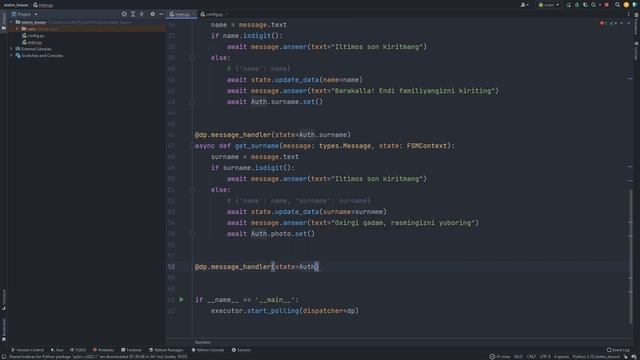Open the Python Packages tool window
This screenshot has height=360, width=640.
click(x=166, y=350)
